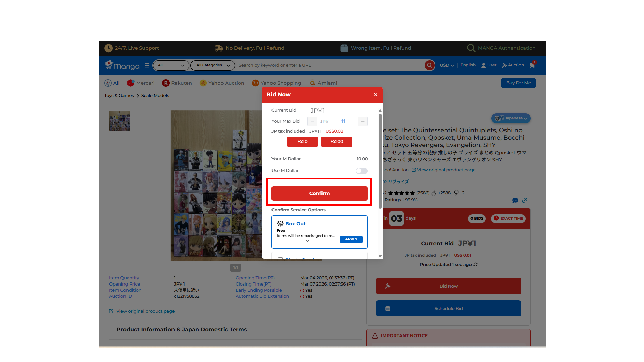The width and height of the screenshot is (644, 362).
Task: Click the plus icon to raise max bid
Action: 363,121
